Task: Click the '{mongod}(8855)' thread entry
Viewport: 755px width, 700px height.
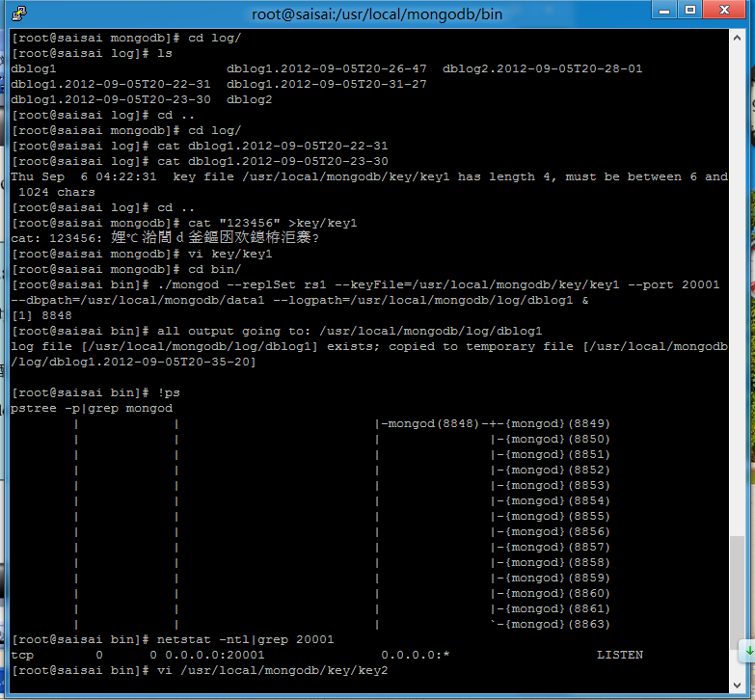Action: [558, 516]
